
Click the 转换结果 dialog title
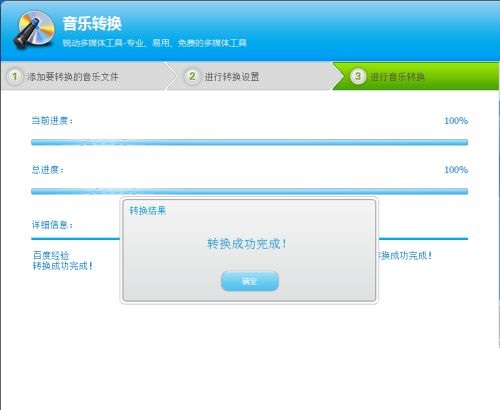[148, 211]
